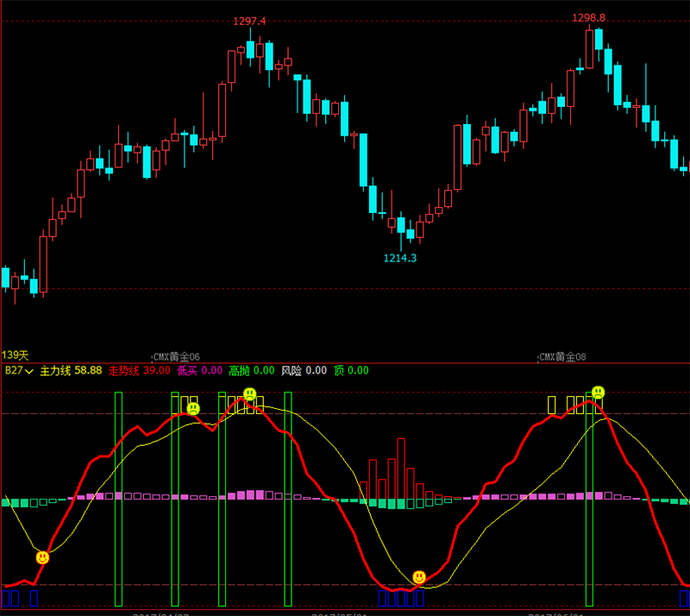Screen dimensions: 690x616
Task: Click the first tall green vertical signal bar
Action: (118, 500)
